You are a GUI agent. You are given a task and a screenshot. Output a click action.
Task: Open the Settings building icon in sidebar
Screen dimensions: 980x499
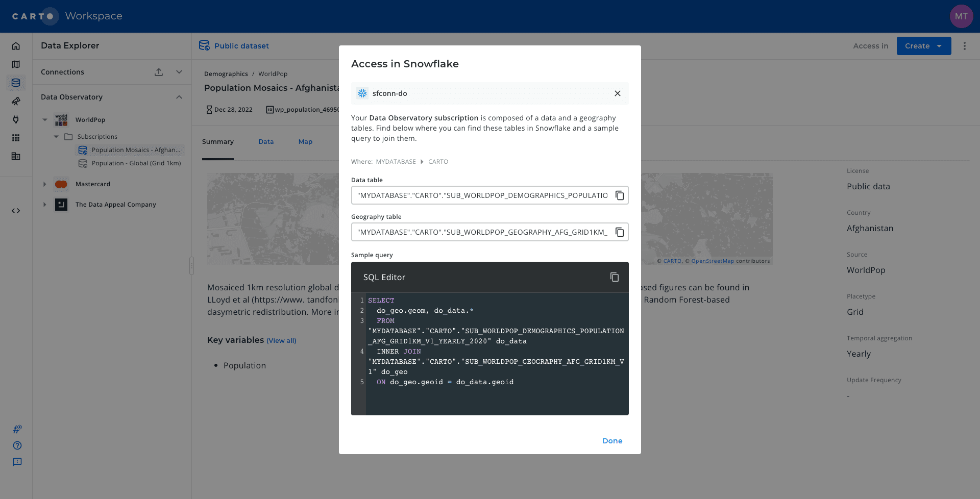(16, 156)
